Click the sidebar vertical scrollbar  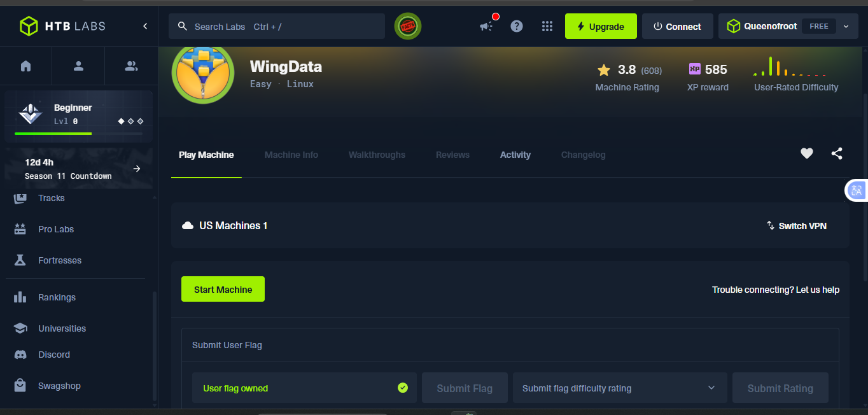pyautogui.click(x=154, y=347)
